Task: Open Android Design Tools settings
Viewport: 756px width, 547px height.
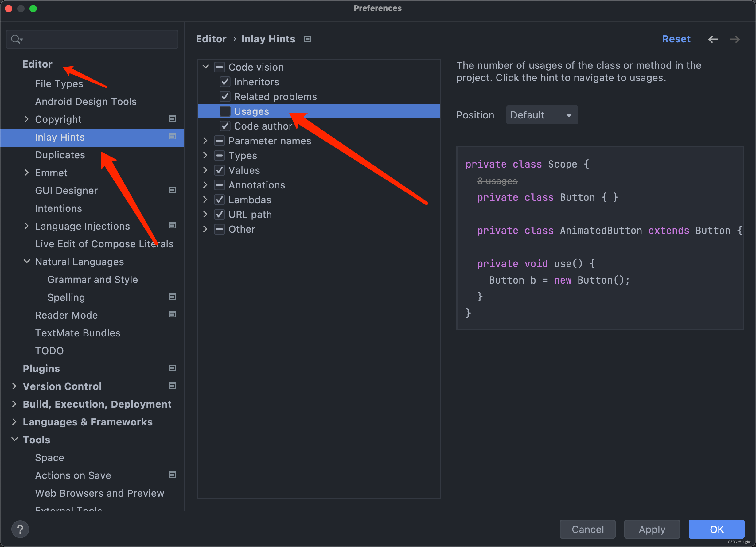Action: click(86, 101)
